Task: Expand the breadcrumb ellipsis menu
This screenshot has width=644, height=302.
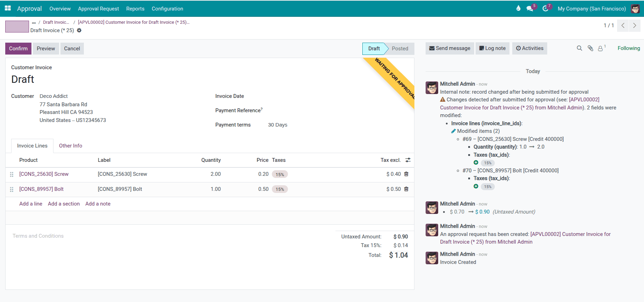Action: 34,22
